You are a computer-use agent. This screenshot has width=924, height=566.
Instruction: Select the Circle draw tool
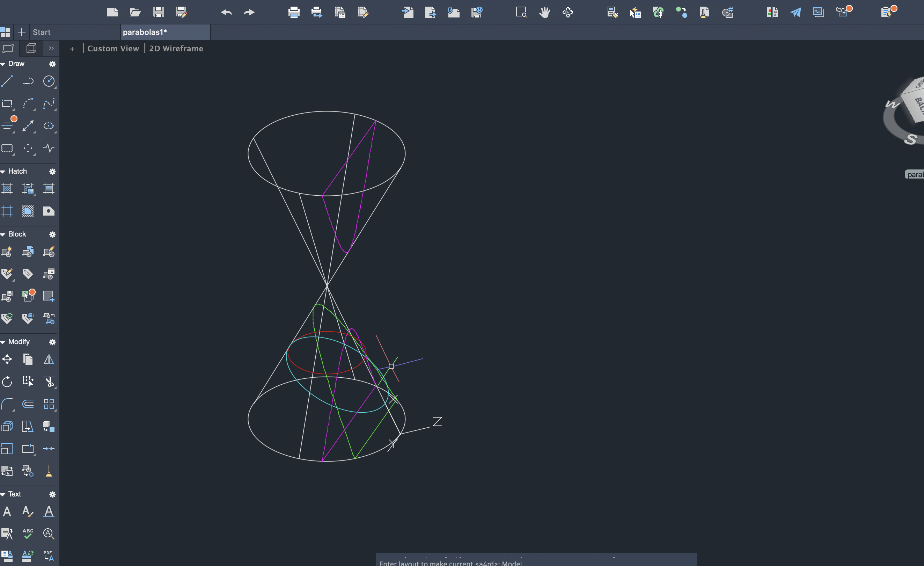pos(49,81)
